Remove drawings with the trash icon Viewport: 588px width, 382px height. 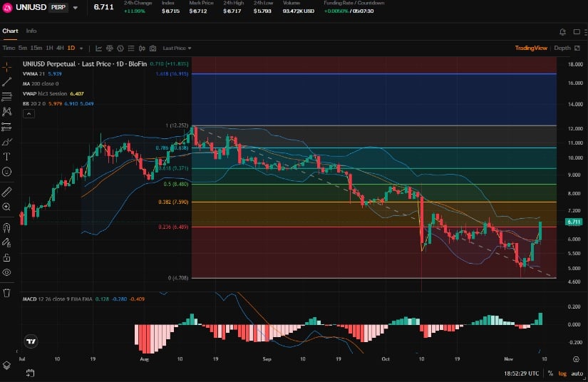(7, 292)
